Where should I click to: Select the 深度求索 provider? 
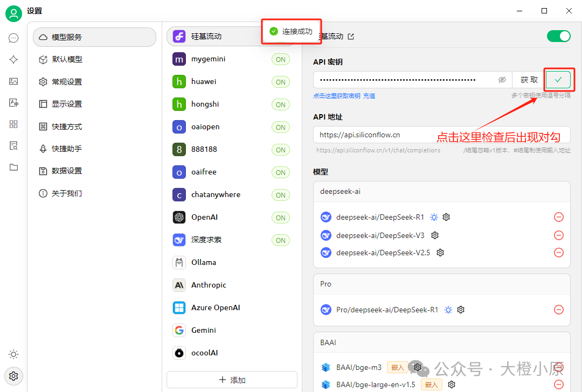click(232, 240)
